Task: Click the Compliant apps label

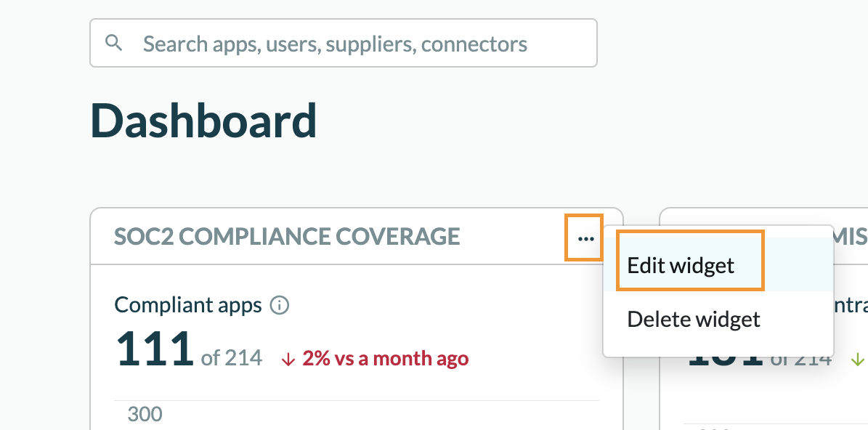Action: (188, 305)
